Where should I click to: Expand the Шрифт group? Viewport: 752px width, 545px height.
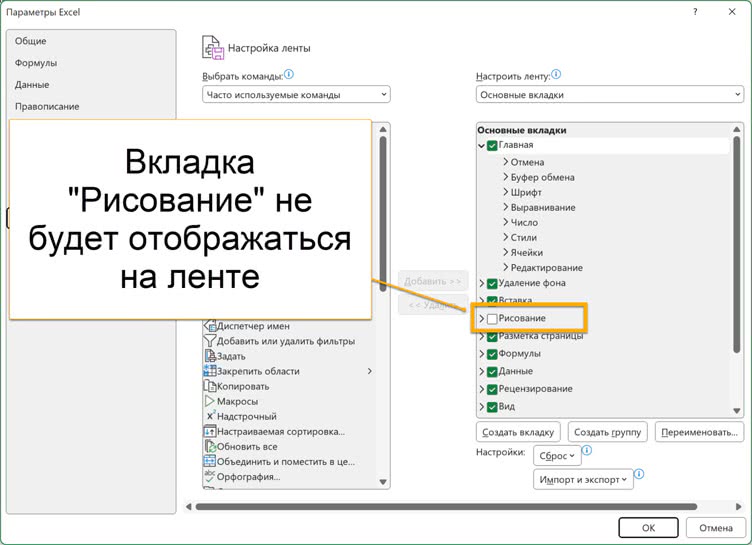pyautogui.click(x=505, y=192)
